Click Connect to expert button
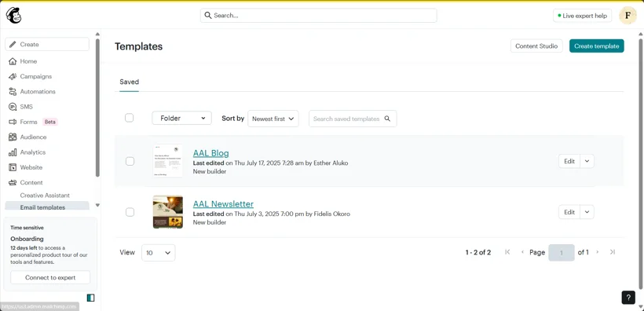 point(50,277)
